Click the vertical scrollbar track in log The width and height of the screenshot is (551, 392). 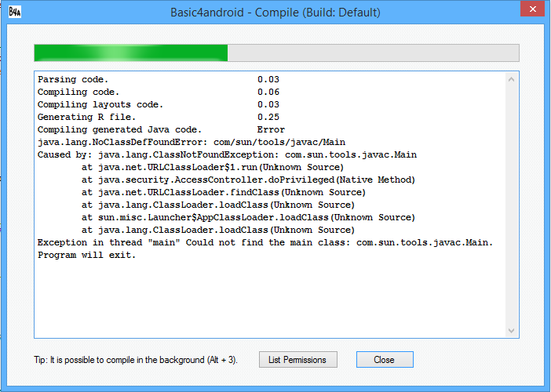tap(512, 204)
